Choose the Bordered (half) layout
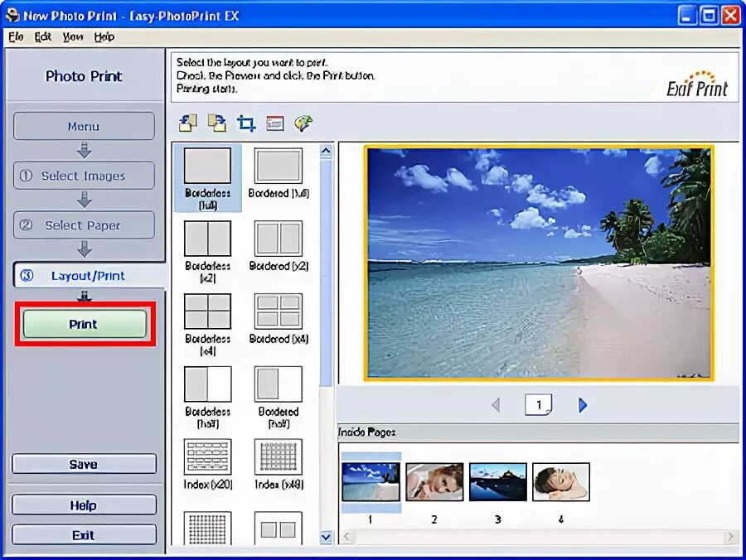Viewport: 746px width, 560px height. pyautogui.click(x=279, y=397)
